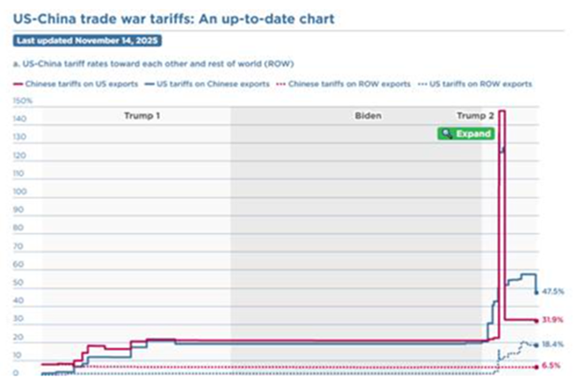Viewport: 578px width, 392px height.
Task: Click the 31.9% end value label
Action: [553, 319]
